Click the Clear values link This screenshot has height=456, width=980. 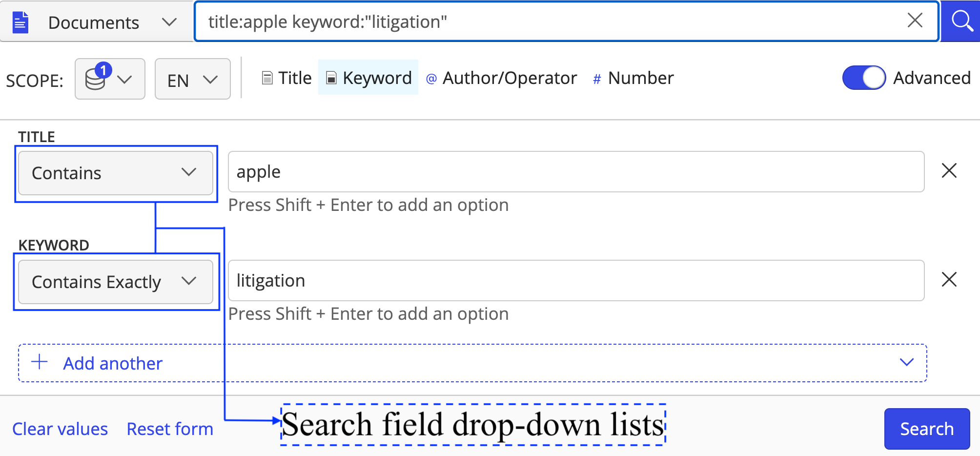[60, 429]
